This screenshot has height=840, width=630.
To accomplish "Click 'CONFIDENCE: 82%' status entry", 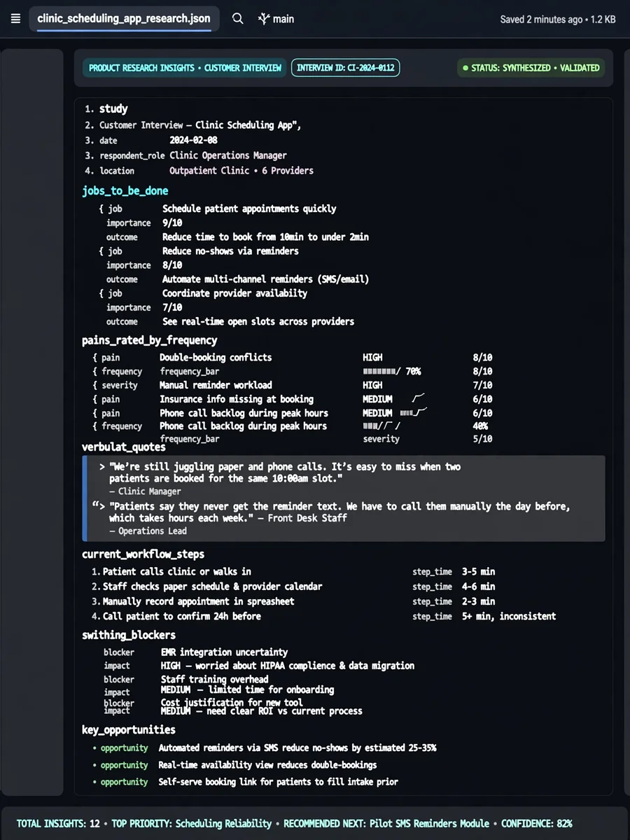I will (x=536, y=824).
